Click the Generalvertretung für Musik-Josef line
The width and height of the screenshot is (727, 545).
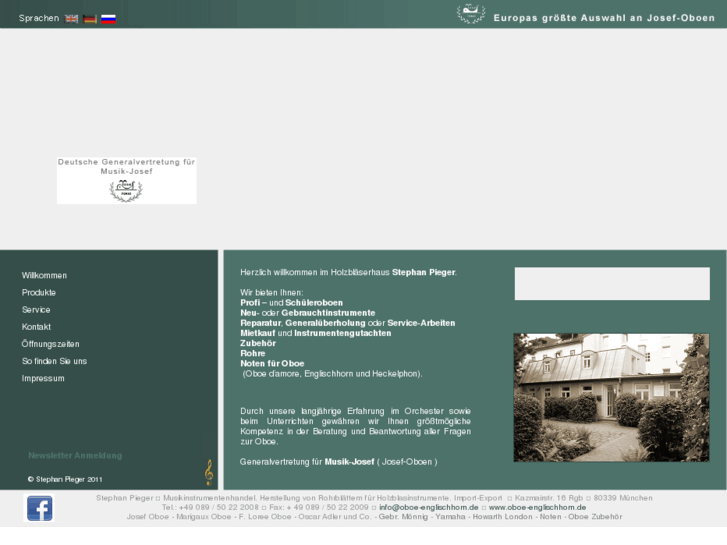coord(338,462)
